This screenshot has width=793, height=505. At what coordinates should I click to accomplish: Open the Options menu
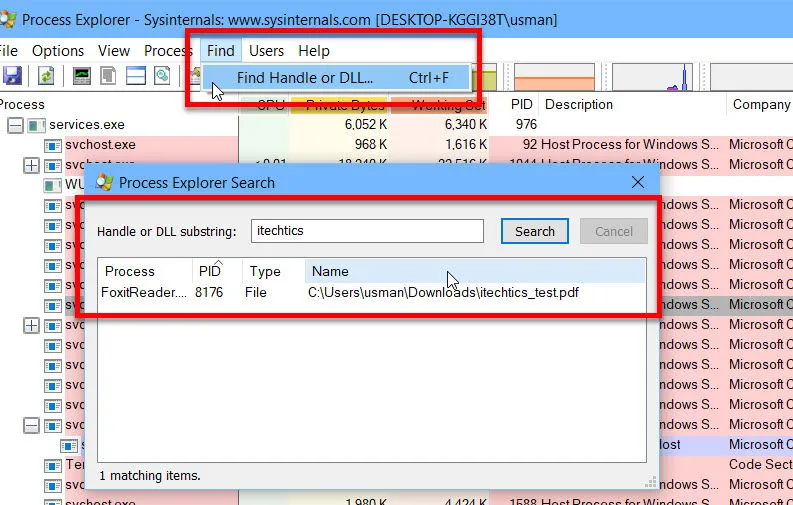(58, 50)
